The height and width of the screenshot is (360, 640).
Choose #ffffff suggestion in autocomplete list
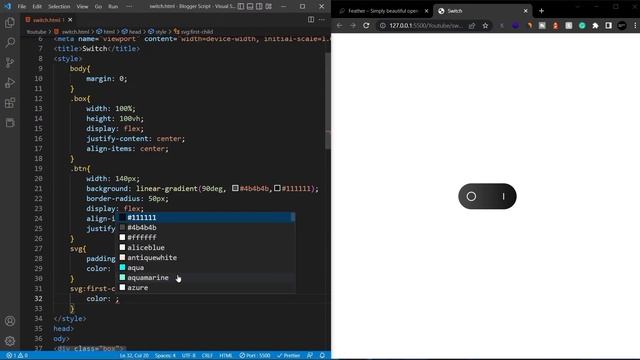[206, 238]
